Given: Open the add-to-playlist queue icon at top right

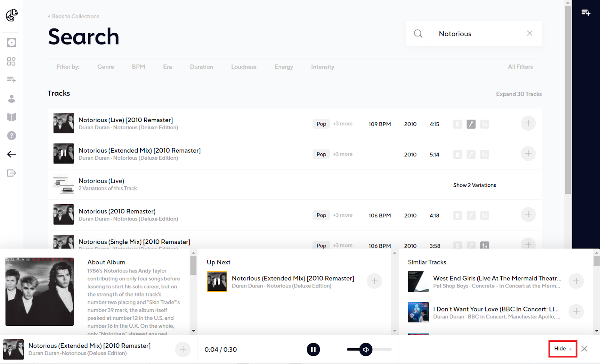Looking at the screenshot, I should (x=586, y=13).
